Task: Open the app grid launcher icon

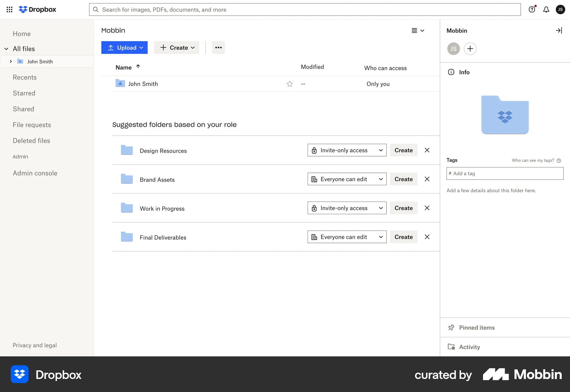Action: pos(9,10)
